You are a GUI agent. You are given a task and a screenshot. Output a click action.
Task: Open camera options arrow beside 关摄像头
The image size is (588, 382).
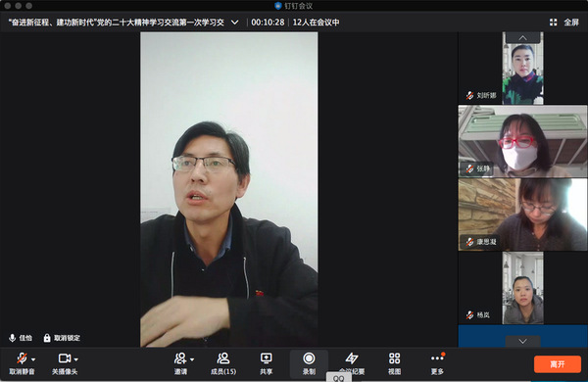(x=76, y=359)
